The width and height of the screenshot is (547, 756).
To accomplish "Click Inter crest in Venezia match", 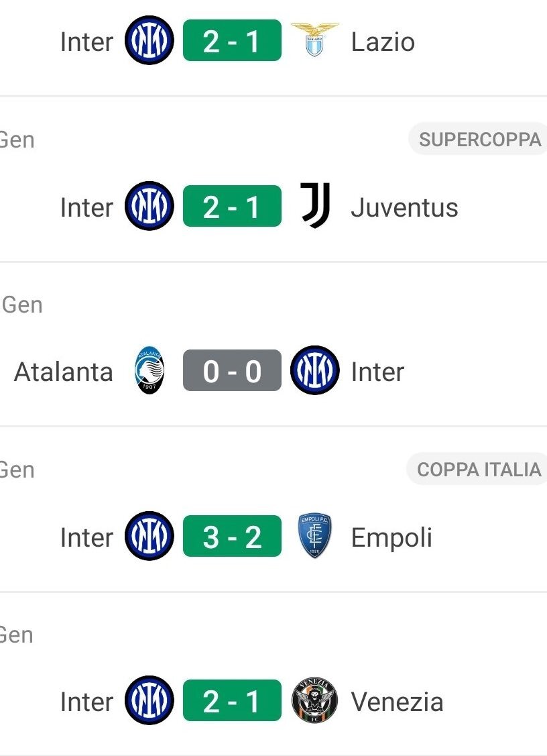I will click(149, 700).
